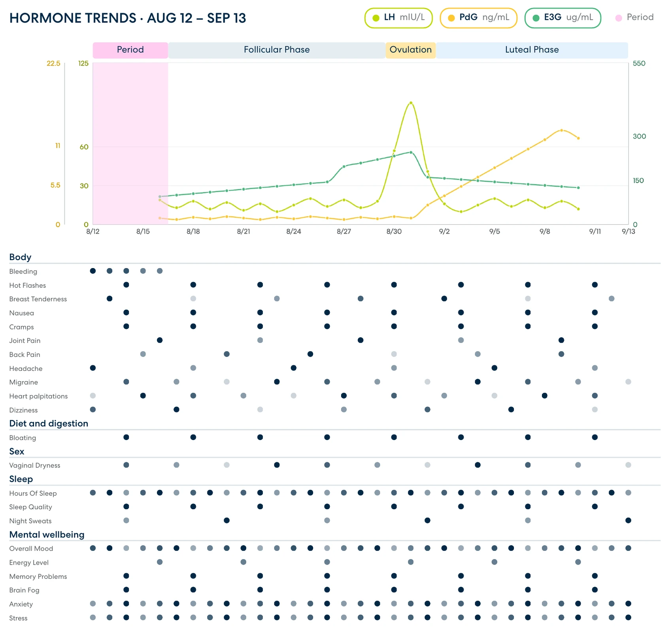
Task: Select the Back Pain row label
Action: tap(25, 355)
